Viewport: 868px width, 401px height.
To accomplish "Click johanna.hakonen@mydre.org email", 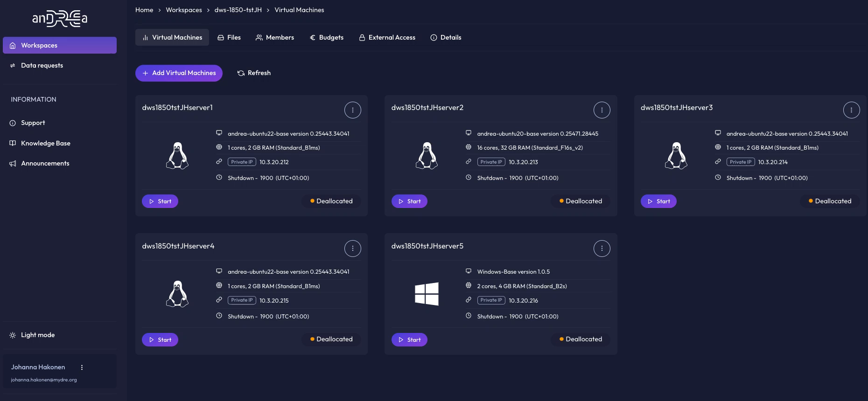I will click(x=44, y=380).
